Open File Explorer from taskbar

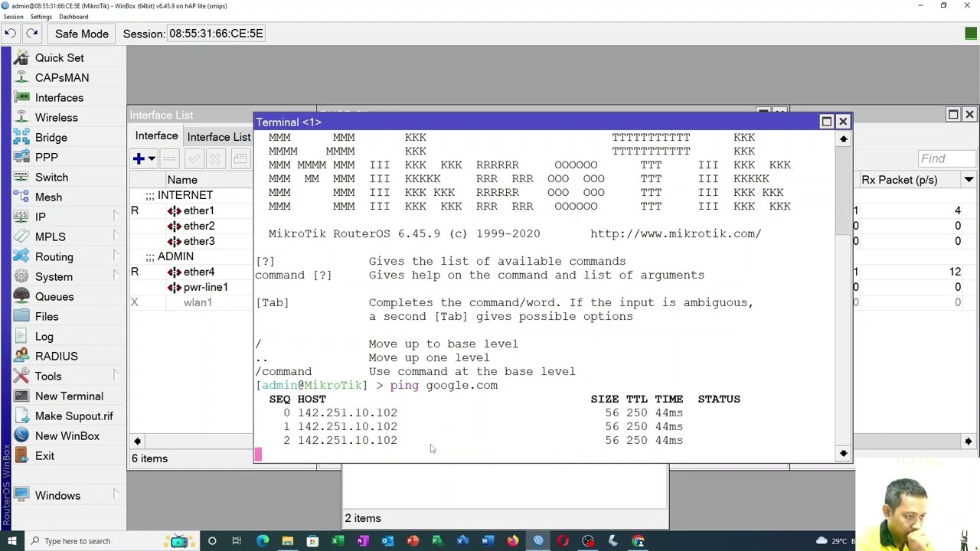pos(287,541)
